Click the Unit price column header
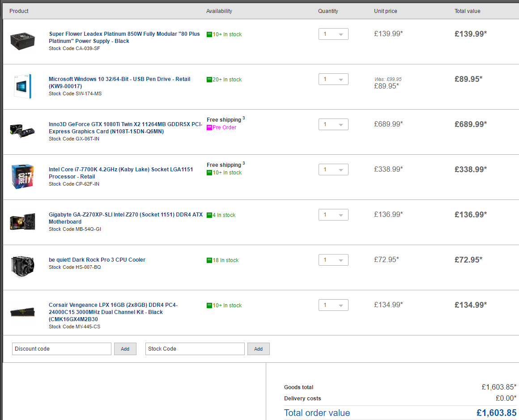The width and height of the screenshot is (519, 420). click(386, 11)
